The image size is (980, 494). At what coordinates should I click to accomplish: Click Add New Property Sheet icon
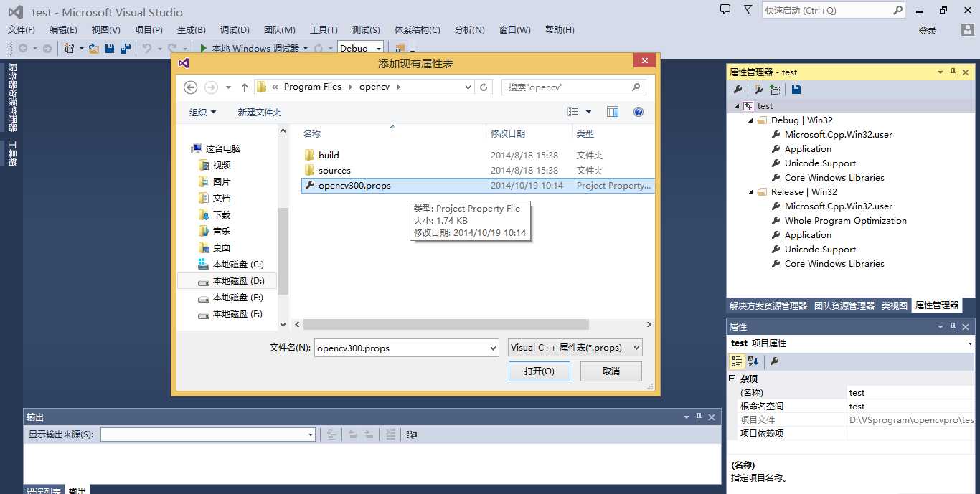tap(758, 90)
